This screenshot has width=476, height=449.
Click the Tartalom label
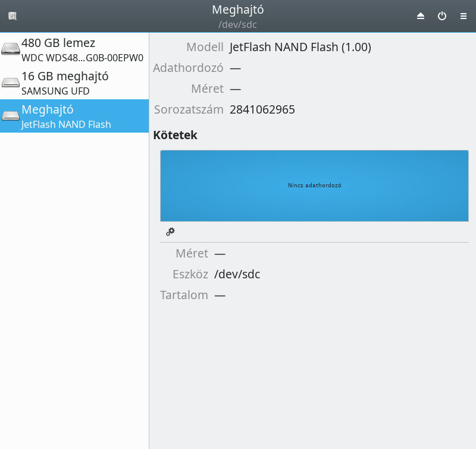pos(184,295)
